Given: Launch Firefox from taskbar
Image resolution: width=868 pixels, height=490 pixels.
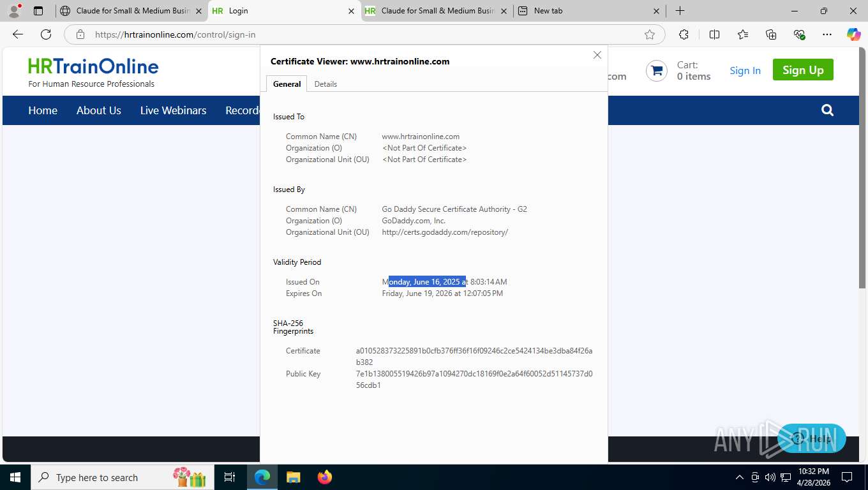Looking at the screenshot, I should pos(324,477).
